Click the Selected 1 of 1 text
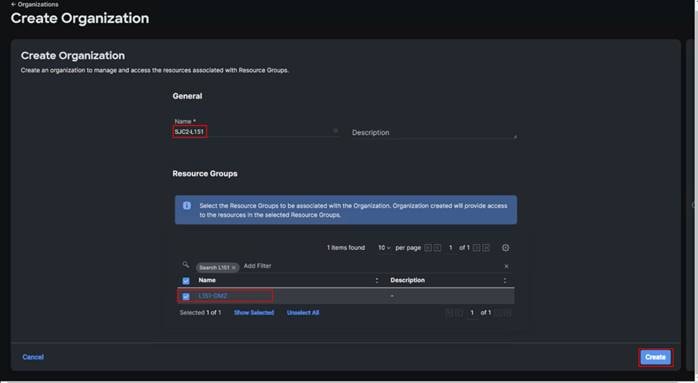The width and height of the screenshot is (698, 383). 200,313
